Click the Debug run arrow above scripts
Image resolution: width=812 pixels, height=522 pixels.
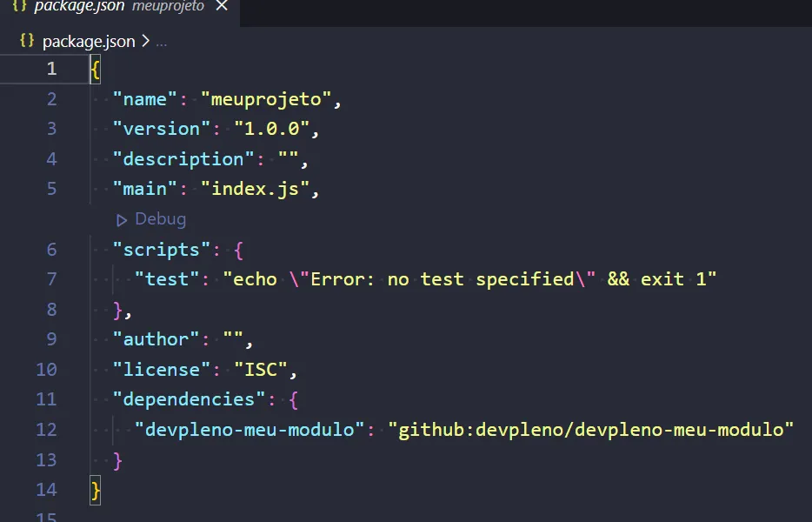[122, 219]
